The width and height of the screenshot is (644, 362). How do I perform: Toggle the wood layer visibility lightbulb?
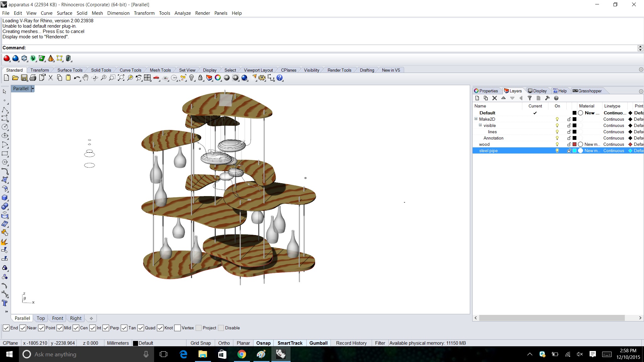click(x=558, y=144)
